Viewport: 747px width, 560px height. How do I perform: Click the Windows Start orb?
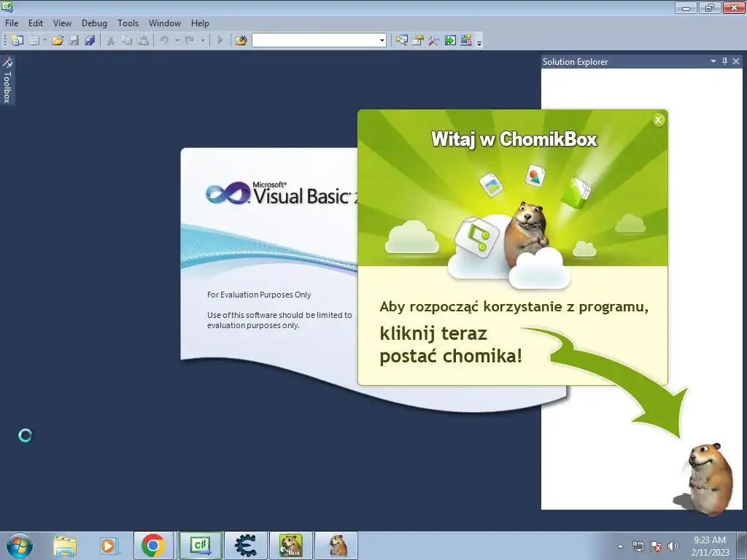pos(20,545)
